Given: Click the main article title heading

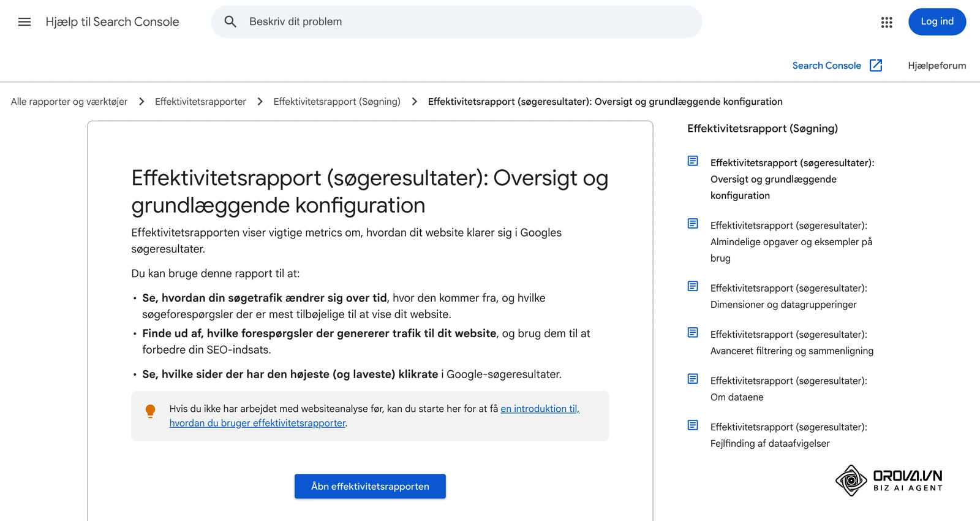Looking at the screenshot, I should click(x=369, y=191).
